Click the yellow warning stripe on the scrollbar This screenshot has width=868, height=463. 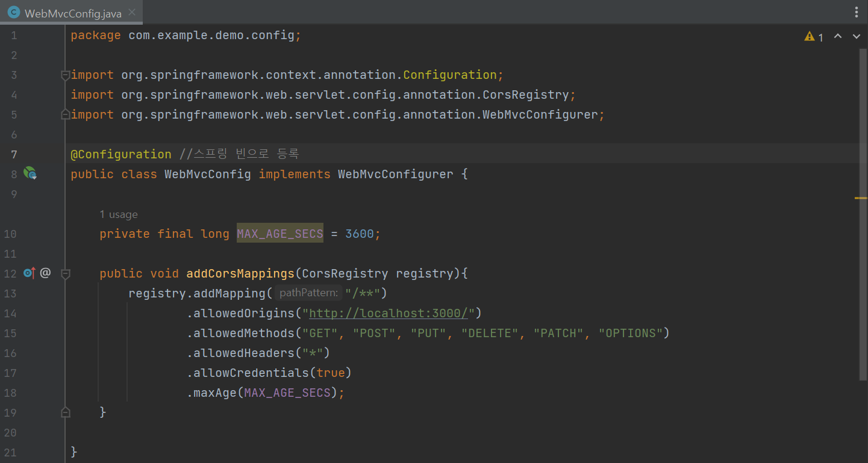click(861, 197)
